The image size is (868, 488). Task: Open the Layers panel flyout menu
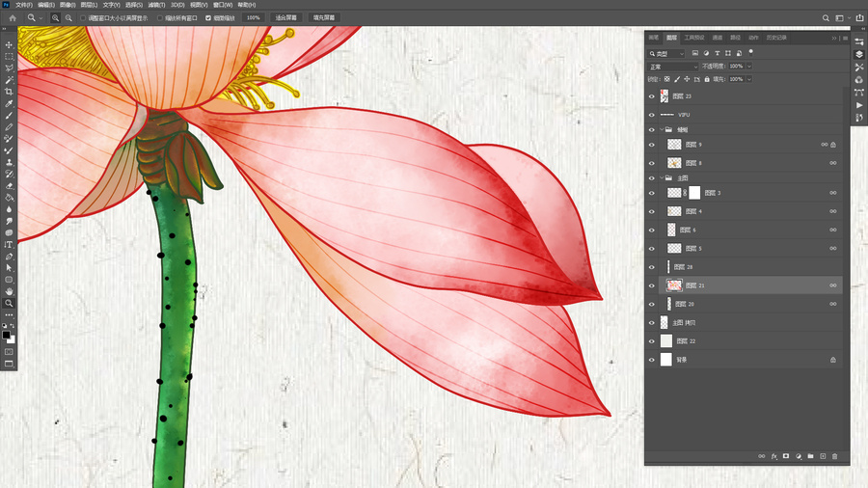845,39
